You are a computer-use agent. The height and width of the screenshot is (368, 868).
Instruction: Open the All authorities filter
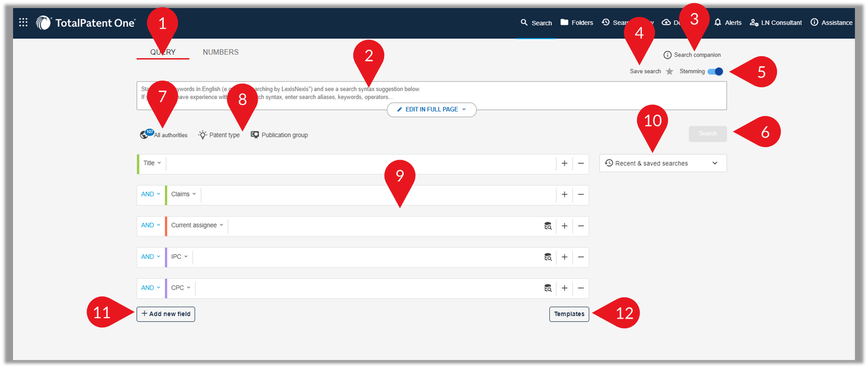(164, 135)
